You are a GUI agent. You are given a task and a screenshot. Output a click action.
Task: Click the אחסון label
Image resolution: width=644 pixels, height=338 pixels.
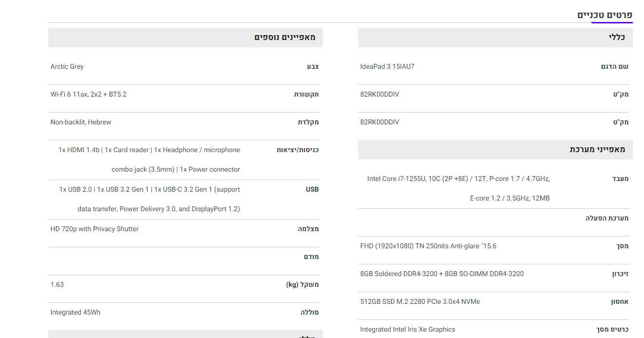point(620,301)
